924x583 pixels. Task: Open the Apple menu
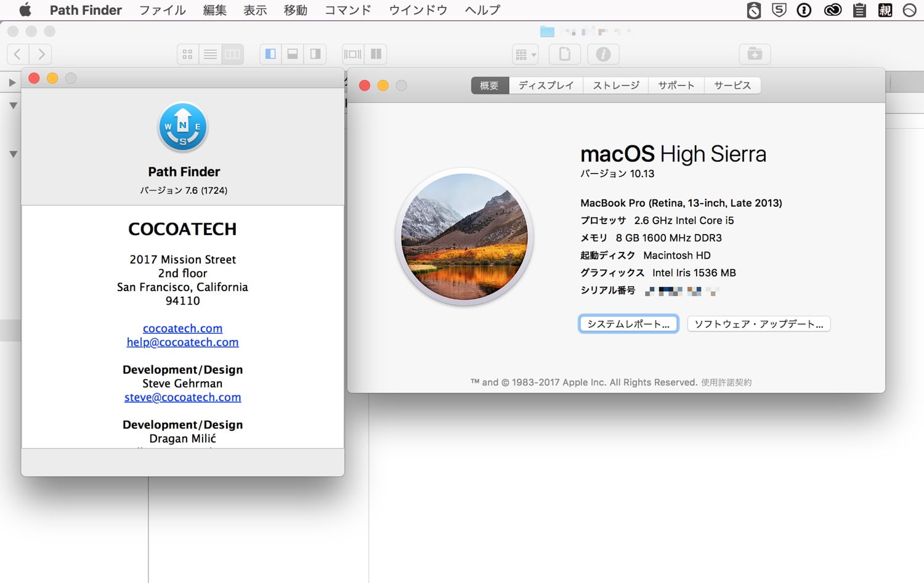tap(25, 10)
